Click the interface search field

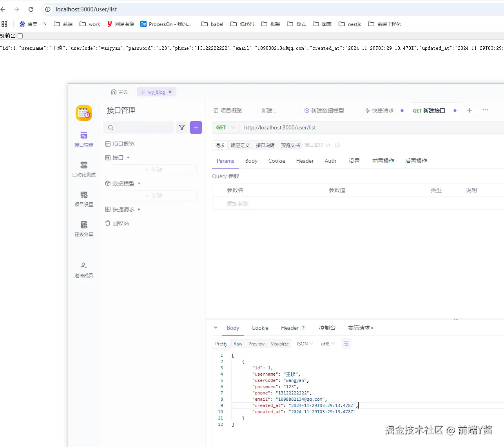[x=138, y=127]
